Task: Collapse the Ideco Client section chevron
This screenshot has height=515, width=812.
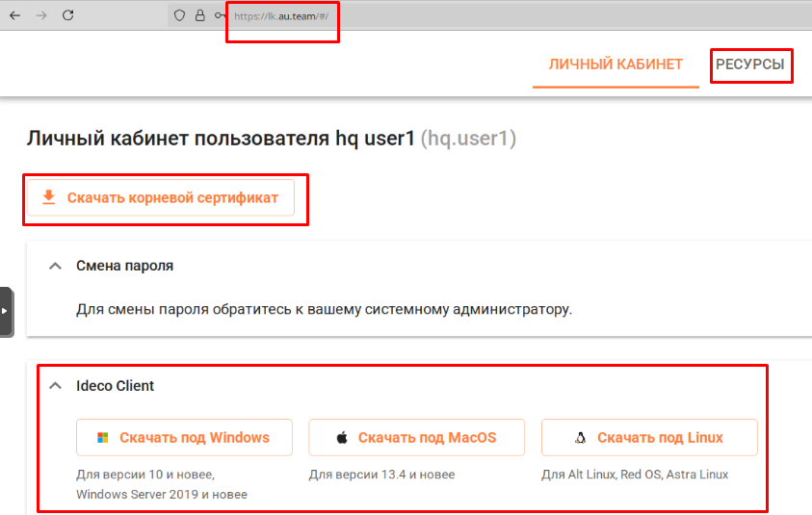Action: [55, 386]
